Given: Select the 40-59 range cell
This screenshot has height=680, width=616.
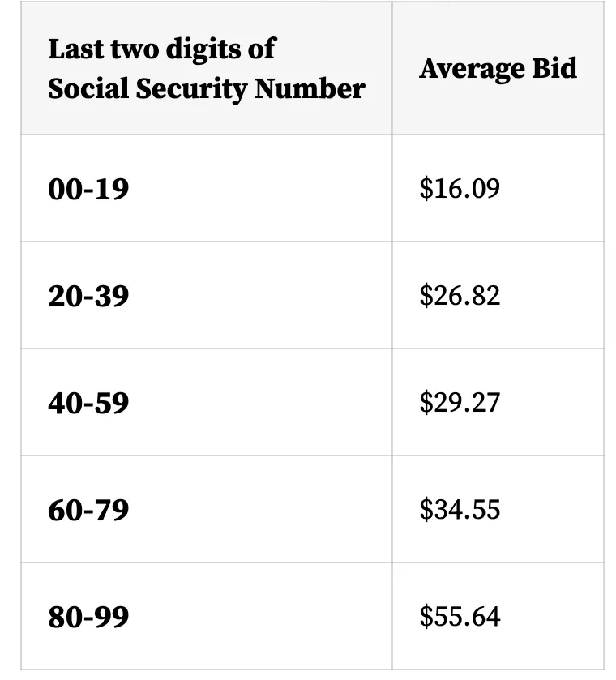Looking at the screenshot, I should point(88,403).
